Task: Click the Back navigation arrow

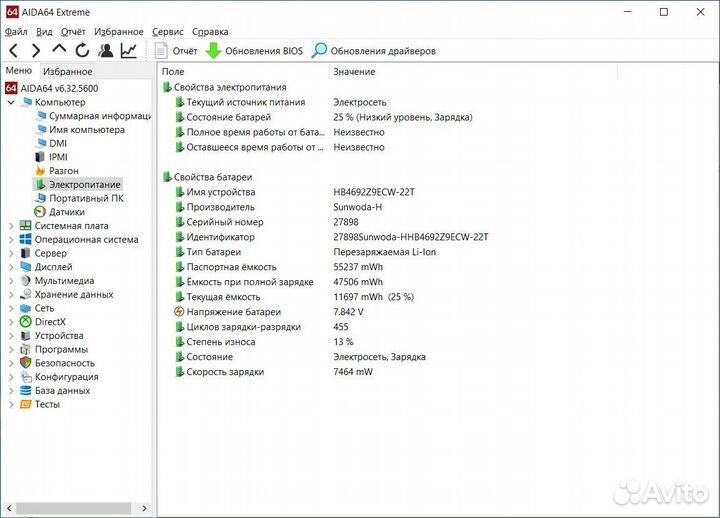Action: (13, 51)
